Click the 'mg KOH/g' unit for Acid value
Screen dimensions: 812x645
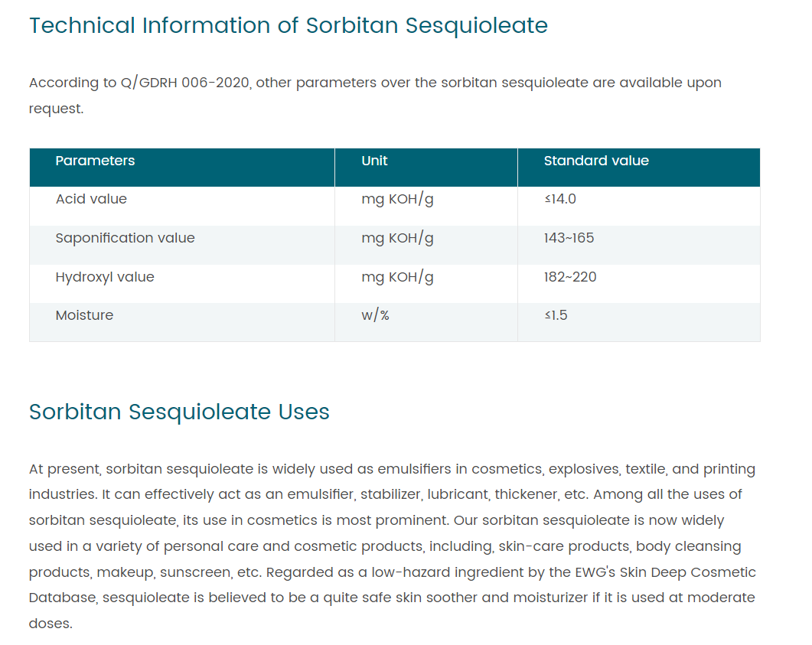tap(397, 199)
